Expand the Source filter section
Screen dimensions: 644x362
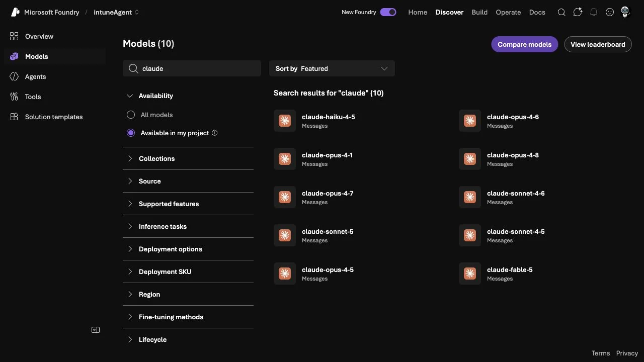click(x=188, y=181)
